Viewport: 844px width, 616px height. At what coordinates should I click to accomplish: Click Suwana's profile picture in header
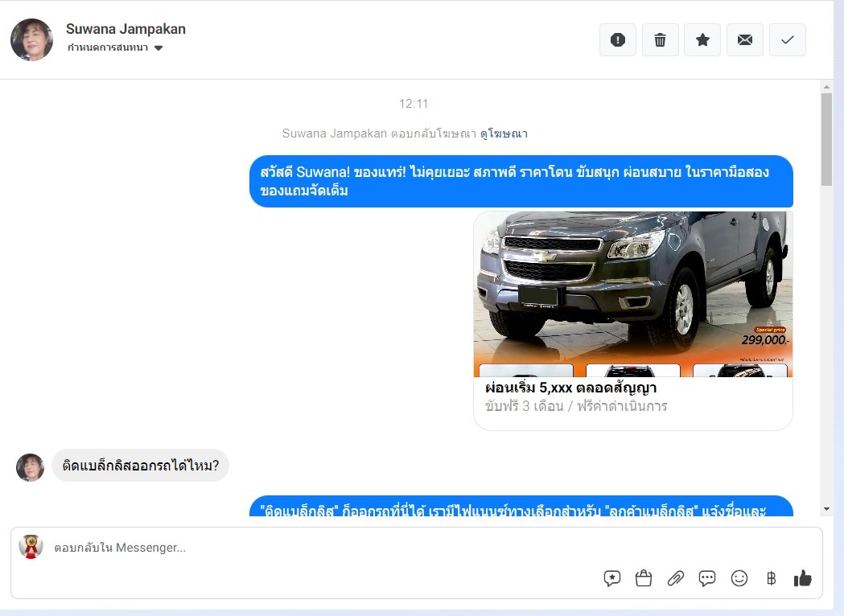tap(32, 40)
